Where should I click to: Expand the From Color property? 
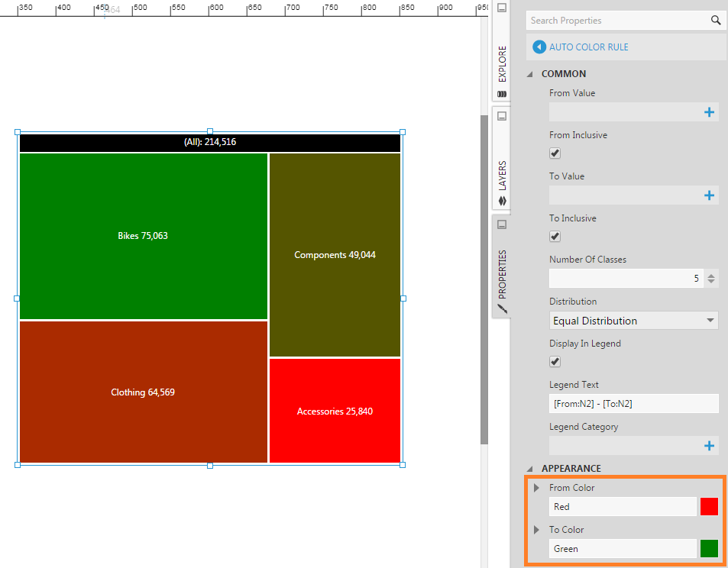click(x=535, y=487)
